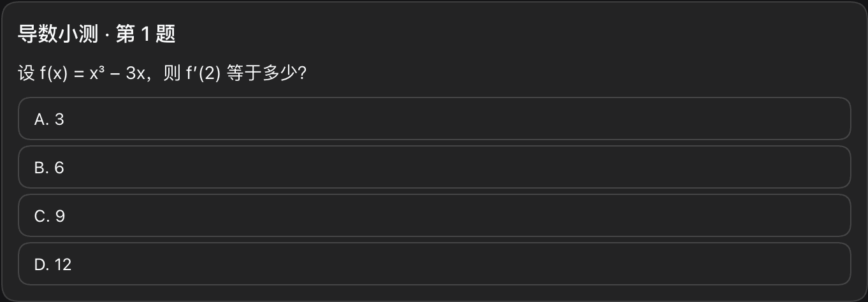
Task: Pick answer option C. 9
Action: tap(434, 216)
